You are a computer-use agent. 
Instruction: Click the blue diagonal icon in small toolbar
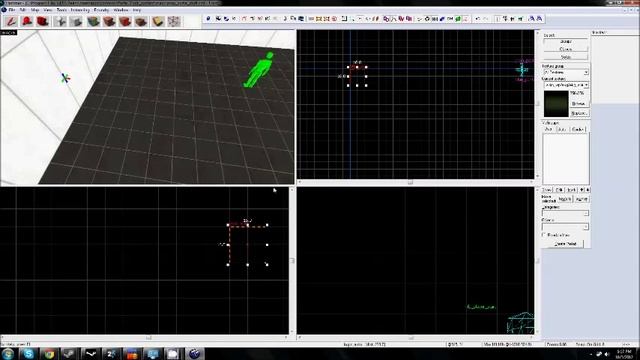pyautogui.click(x=442, y=19)
